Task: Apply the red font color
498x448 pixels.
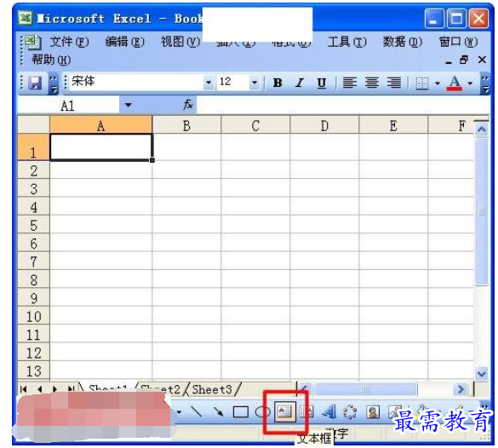Action: (455, 83)
